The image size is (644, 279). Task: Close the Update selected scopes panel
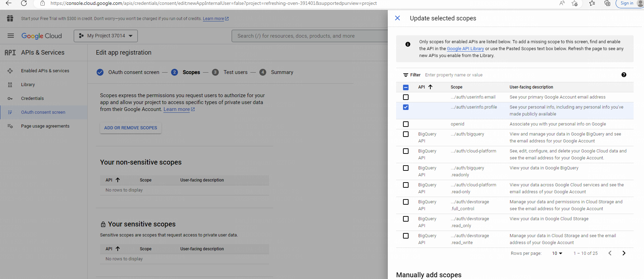(x=397, y=18)
